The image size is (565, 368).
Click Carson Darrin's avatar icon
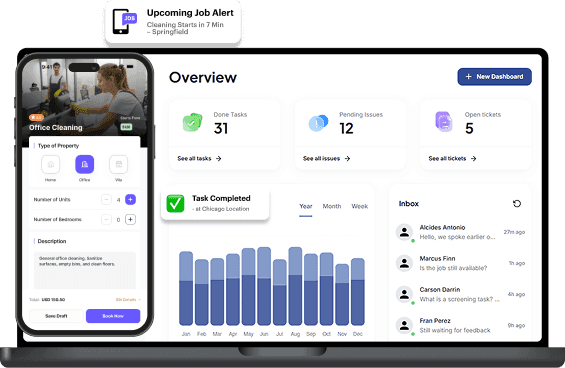404,294
